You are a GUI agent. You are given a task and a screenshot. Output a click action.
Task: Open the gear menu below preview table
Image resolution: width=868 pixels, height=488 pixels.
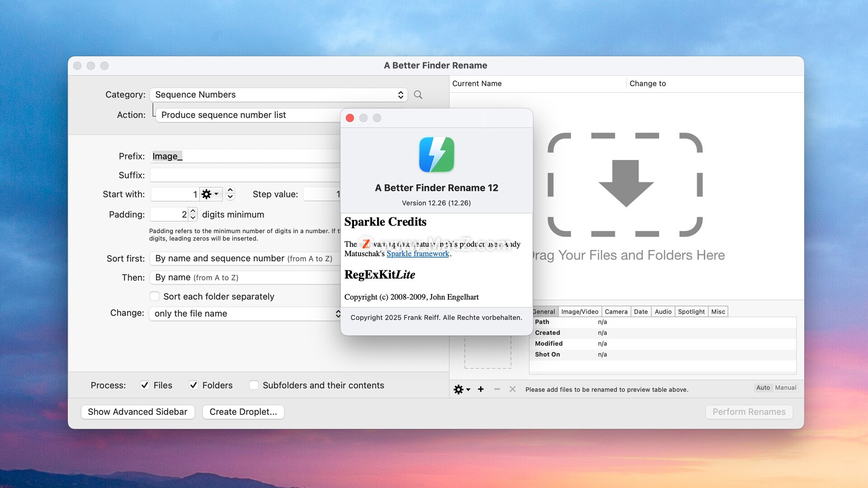(462, 389)
